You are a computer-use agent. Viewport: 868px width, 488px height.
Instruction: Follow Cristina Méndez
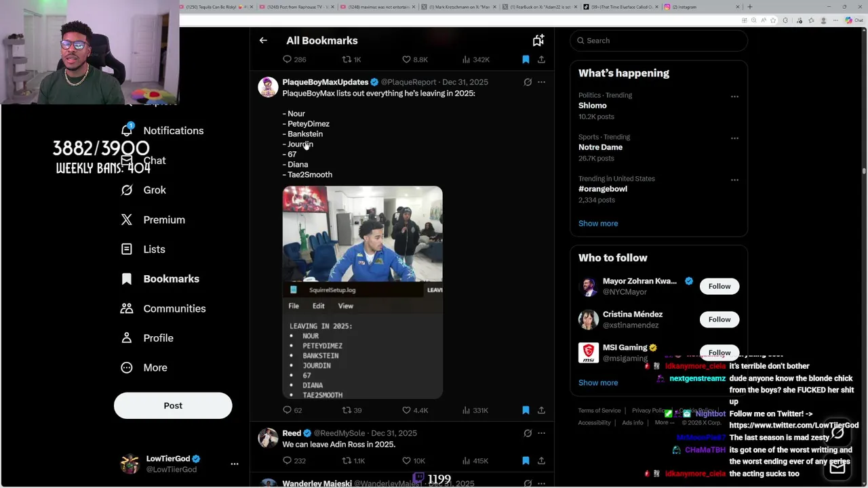tap(719, 319)
